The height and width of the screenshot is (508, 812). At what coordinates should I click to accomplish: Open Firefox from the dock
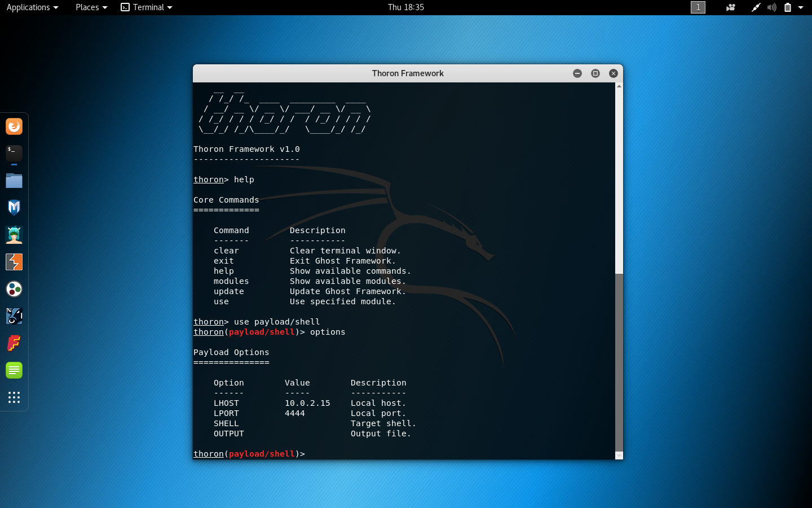[14, 126]
